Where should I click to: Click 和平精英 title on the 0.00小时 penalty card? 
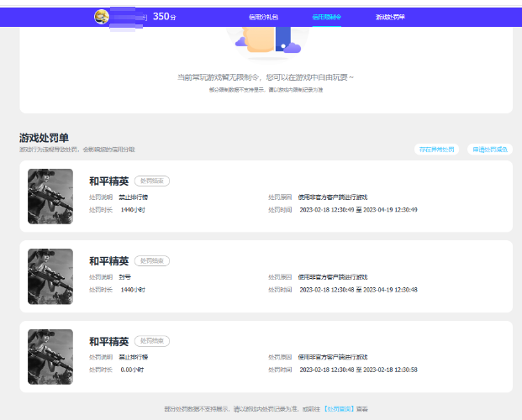[x=109, y=341]
